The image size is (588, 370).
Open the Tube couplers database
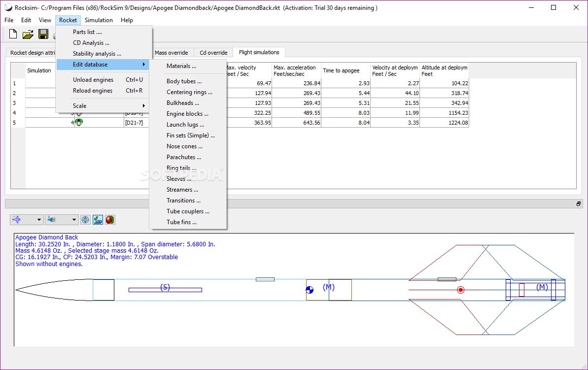(x=188, y=212)
